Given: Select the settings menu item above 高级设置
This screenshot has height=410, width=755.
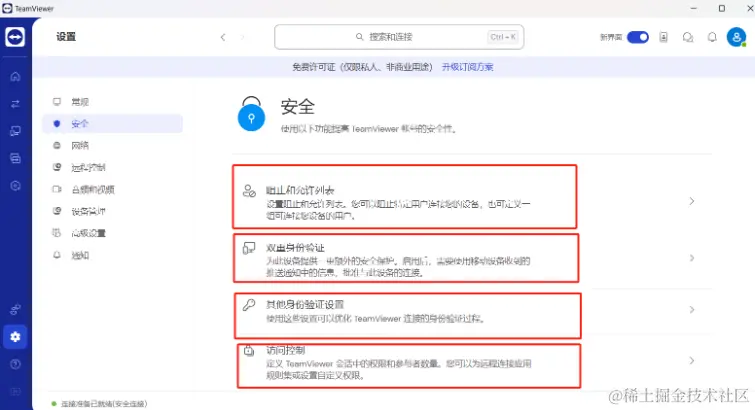Looking at the screenshot, I should click(113, 211).
